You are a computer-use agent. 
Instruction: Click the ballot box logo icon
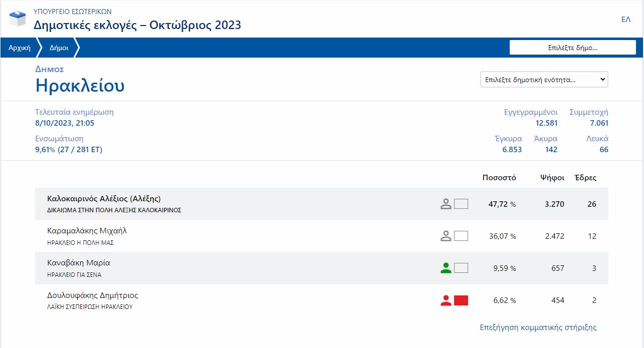coord(18,19)
